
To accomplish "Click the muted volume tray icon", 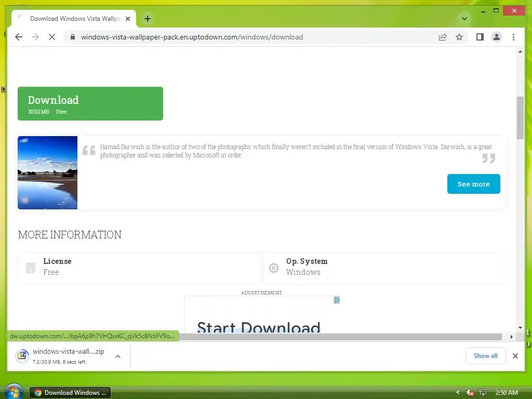I will pos(470,392).
